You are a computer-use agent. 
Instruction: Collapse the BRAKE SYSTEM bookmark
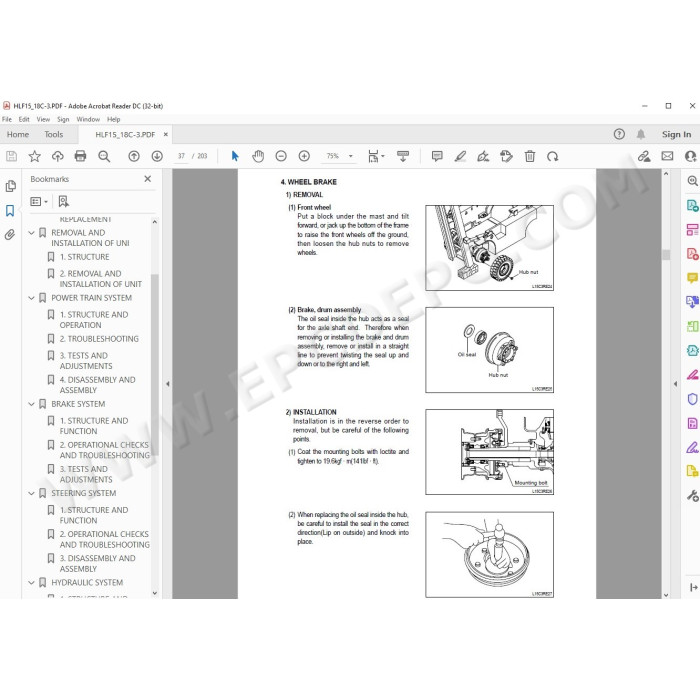pyautogui.click(x=31, y=404)
